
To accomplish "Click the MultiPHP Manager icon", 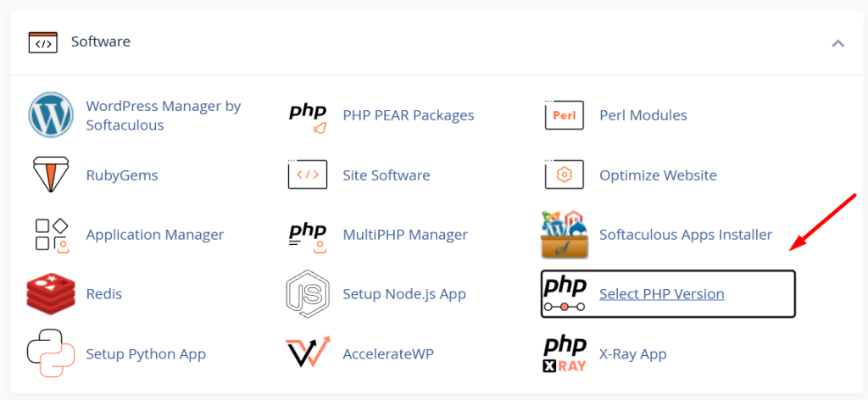I will point(308,238).
